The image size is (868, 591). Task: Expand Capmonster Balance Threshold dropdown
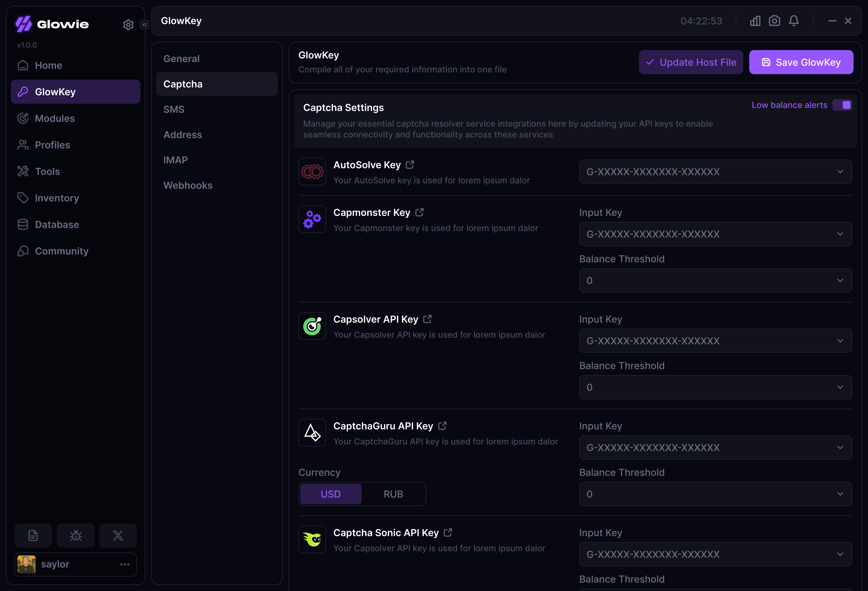pos(715,281)
